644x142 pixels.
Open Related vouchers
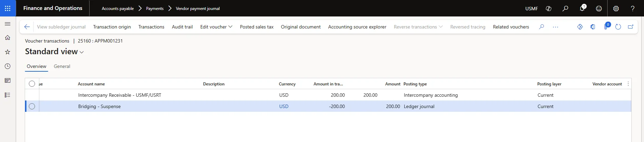pyautogui.click(x=511, y=27)
